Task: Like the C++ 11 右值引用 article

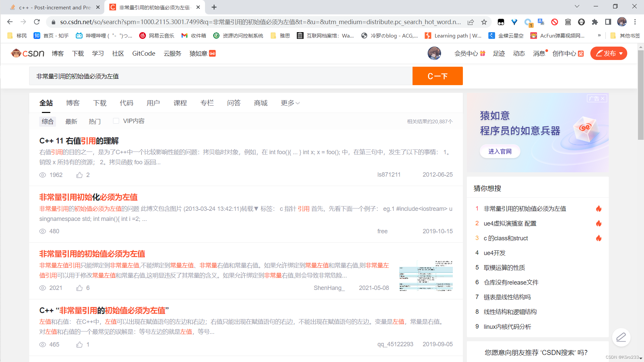Action: (x=79, y=175)
